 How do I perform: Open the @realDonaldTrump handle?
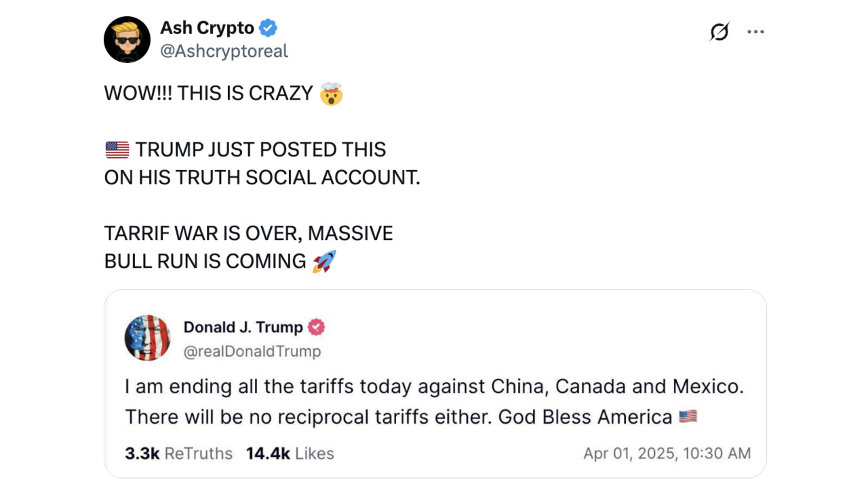(252, 351)
